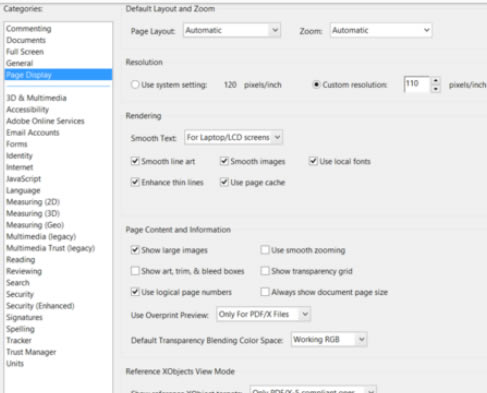Image resolution: width=487 pixels, height=393 pixels.
Task: Toggle Enhance thin lines checkbox
Action: pyautogui.click(x=135, y=182)
